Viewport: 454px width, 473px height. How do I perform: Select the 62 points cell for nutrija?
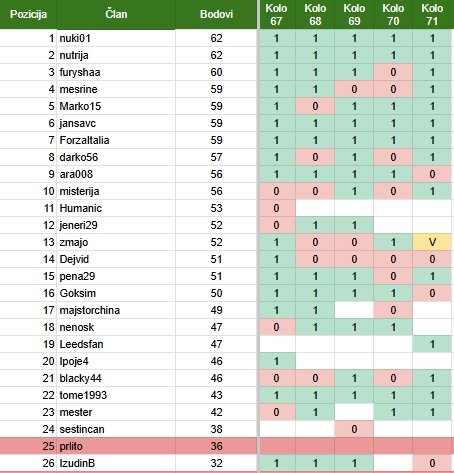click(x=216, y=55)
